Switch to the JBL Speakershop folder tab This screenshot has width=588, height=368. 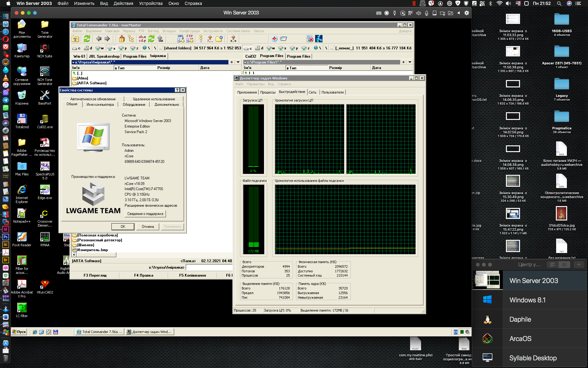tap(104, 56)
